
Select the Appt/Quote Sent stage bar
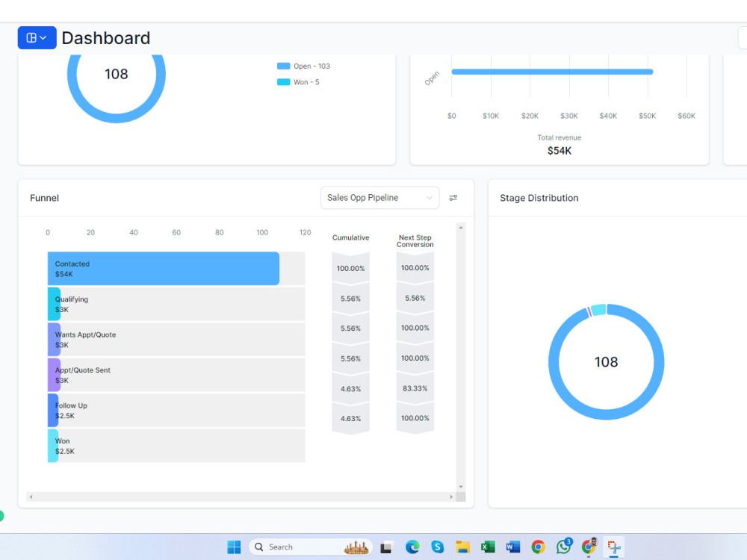tap(54, 376)
